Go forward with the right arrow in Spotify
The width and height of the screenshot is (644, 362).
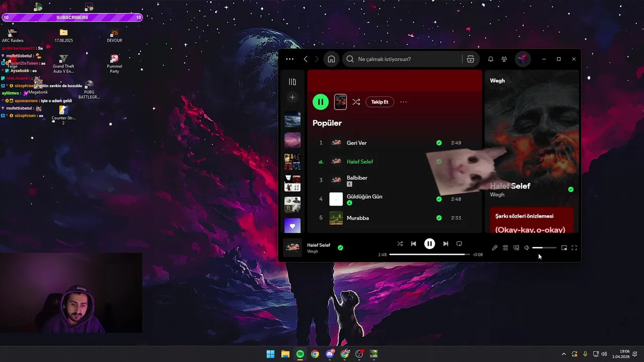316,59
